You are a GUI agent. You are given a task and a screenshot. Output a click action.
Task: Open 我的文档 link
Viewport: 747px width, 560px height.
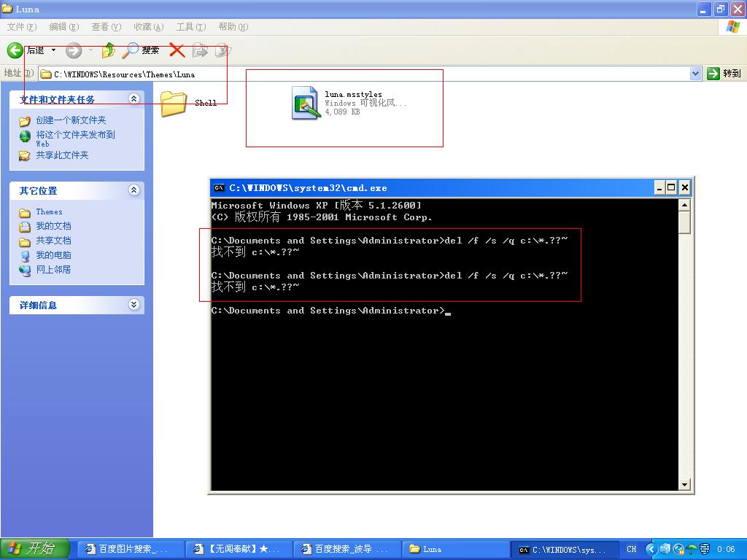pos(53,226)
